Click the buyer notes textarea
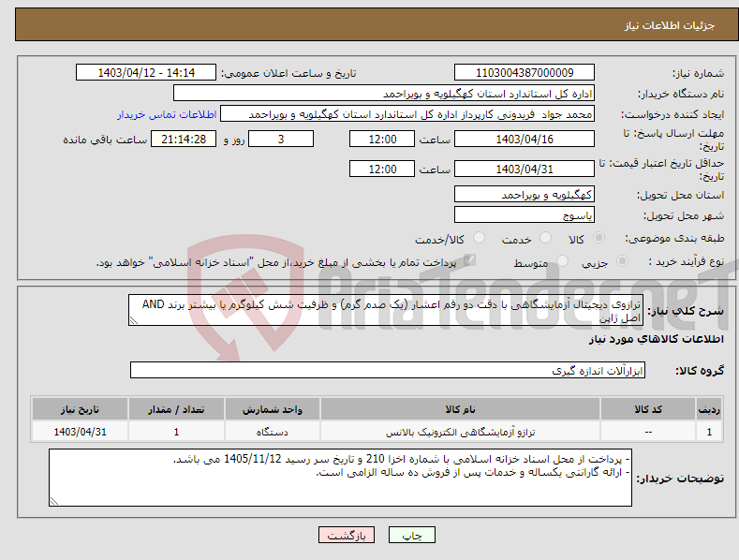739x560 pixels. pos(340,478)
